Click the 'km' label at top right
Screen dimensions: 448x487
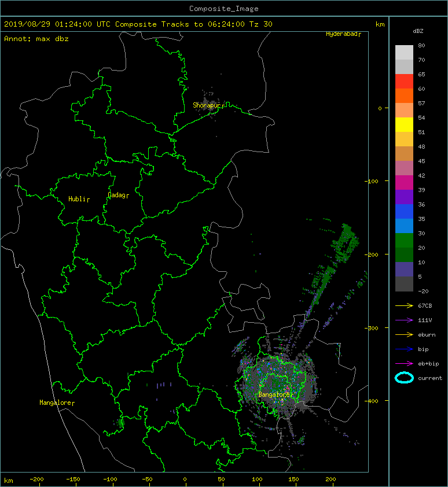coord(380,24)
